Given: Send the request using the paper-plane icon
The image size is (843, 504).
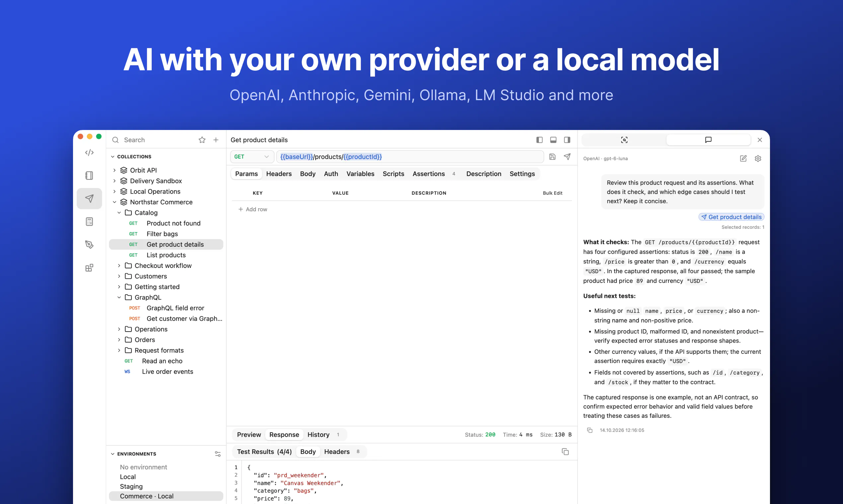Looking at the screenshot, I should [567, 157].
